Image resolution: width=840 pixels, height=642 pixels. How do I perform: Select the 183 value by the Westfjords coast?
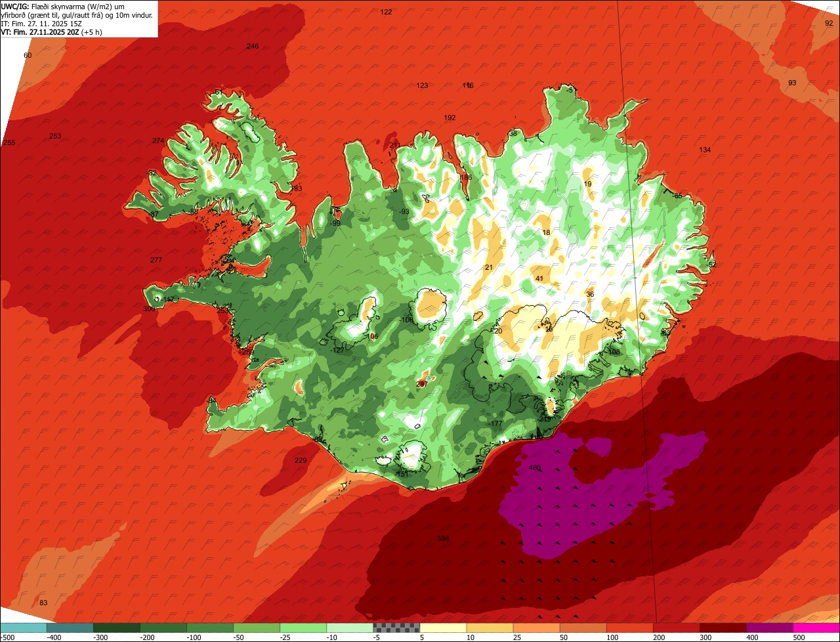pos(297,189)
